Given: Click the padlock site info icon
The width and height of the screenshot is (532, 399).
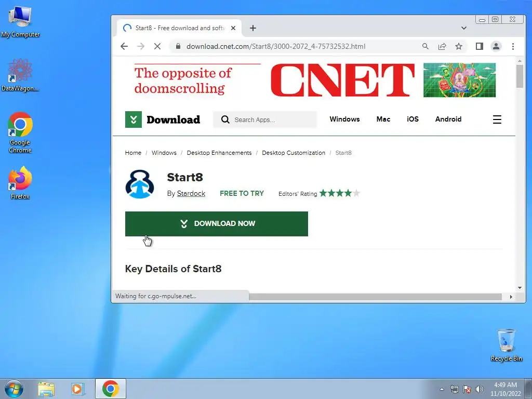Looking at the screenshot, I should point(178,46).
